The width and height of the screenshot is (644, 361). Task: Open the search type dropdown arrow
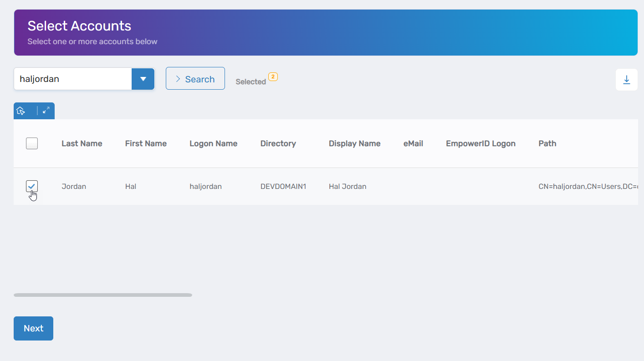pyautogui.click(x=143, y=78)
